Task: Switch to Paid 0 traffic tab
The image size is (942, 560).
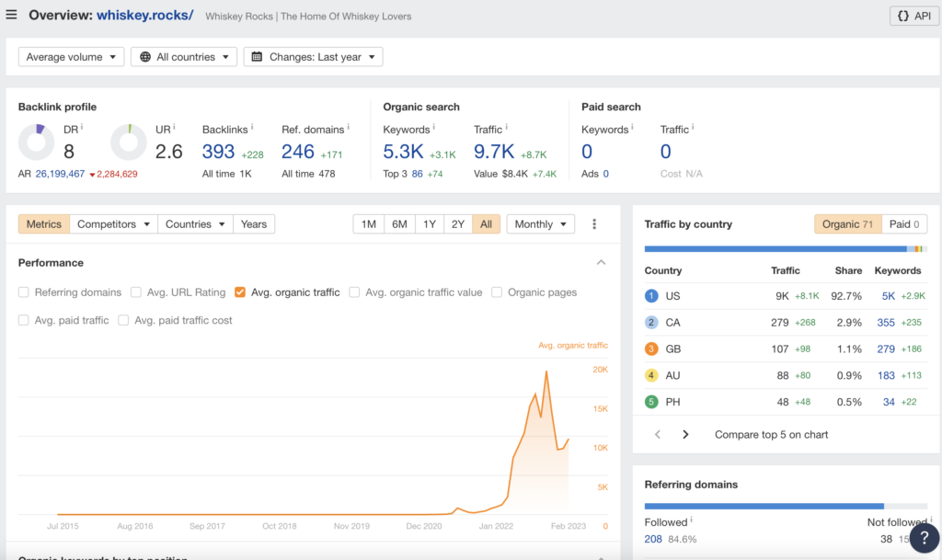Action: 904,223
